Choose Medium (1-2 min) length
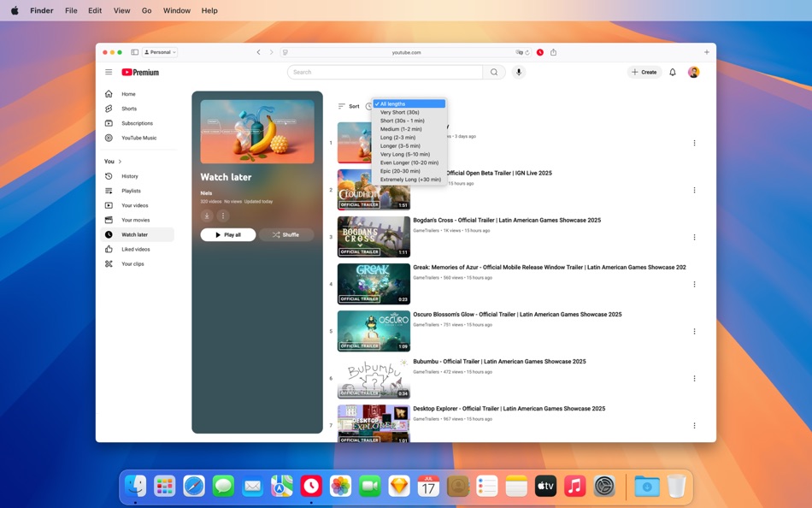Image resolution: width=812 pixels, height=508 pixels. point(409,128)
